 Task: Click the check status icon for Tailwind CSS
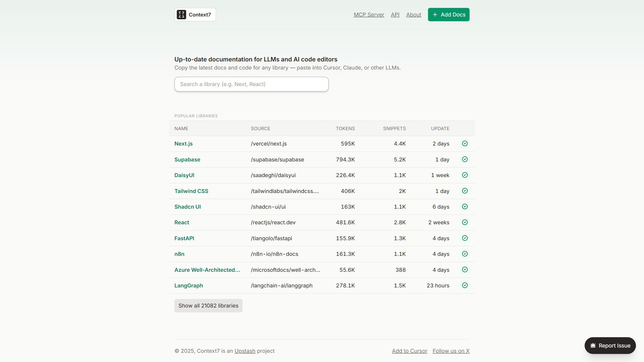pos(465,191)
